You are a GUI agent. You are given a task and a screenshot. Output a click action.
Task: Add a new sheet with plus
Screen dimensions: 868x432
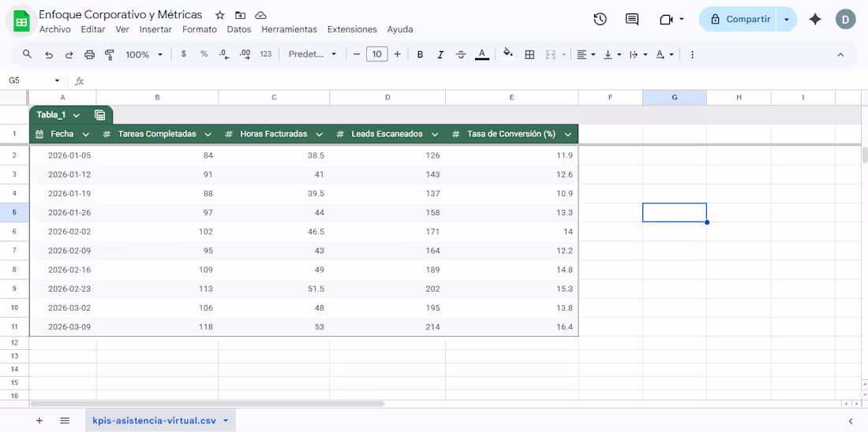click(39, 420)
